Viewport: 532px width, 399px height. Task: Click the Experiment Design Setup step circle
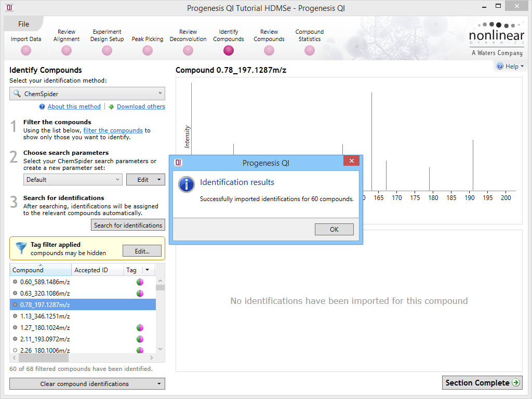pos(107,50)
